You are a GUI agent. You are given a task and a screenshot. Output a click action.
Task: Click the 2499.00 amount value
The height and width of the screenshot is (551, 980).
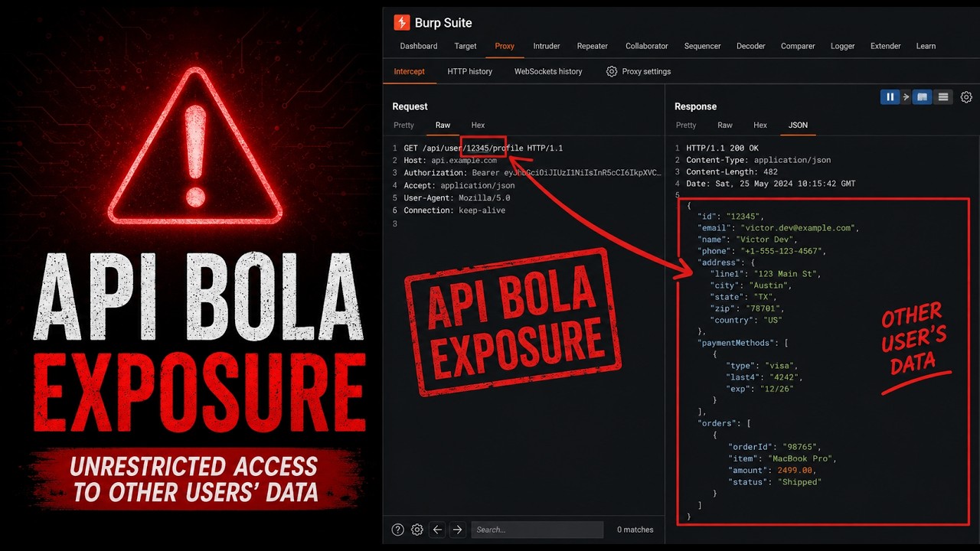click(795, 470)
